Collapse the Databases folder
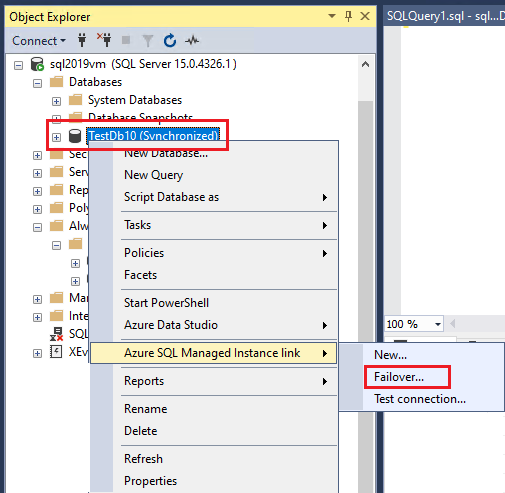505x493 pixels. coord(37,83)
